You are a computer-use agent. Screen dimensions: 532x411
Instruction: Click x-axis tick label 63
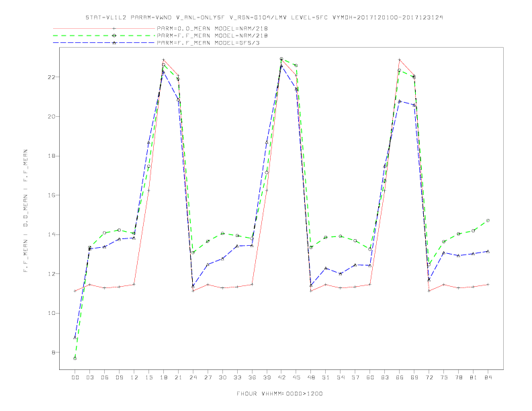pos(385,377)
